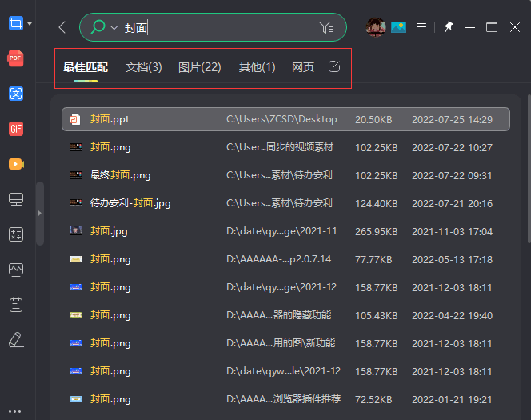Select 封面.png in 器的隐藏功能 folder
The image size is (531, 420).
pyautogui.click(x=285, y=315)
